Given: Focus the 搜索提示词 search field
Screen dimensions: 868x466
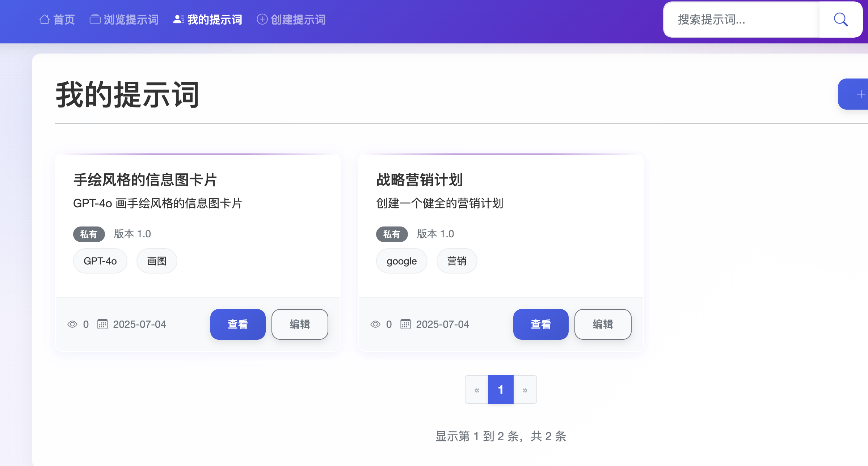Looking at the screenshot, I should (x=741, y=20).
